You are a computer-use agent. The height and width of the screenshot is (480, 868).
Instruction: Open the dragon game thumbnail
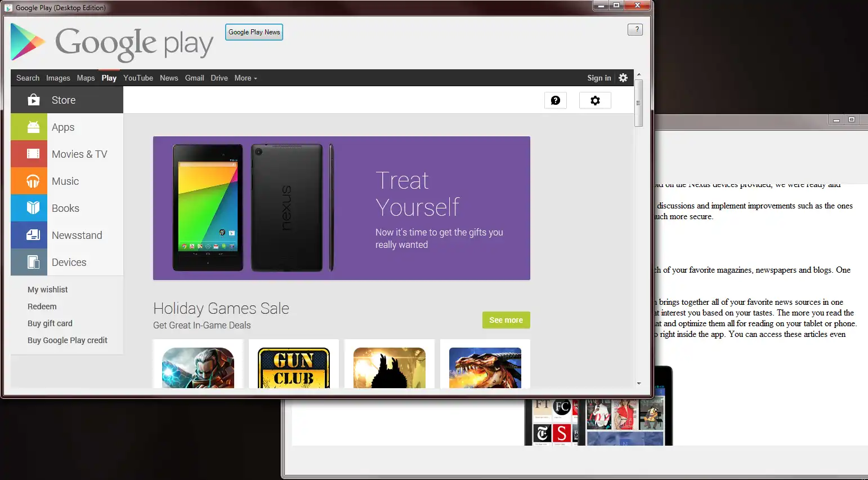[485, 367]
